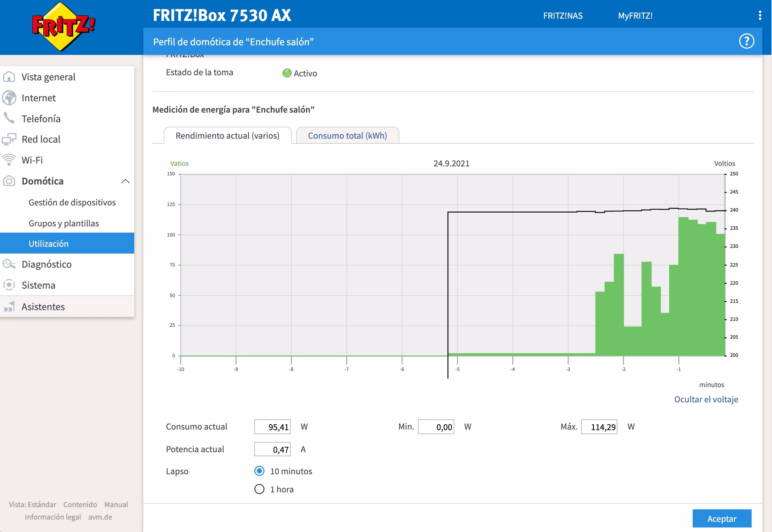
Task: Click the green Activo status indicator
Action: [x=287, y=73]
